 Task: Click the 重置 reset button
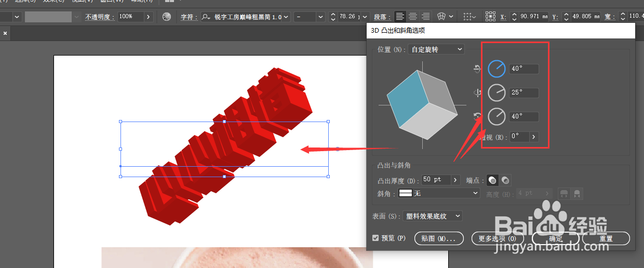click(x=606, y=238)
